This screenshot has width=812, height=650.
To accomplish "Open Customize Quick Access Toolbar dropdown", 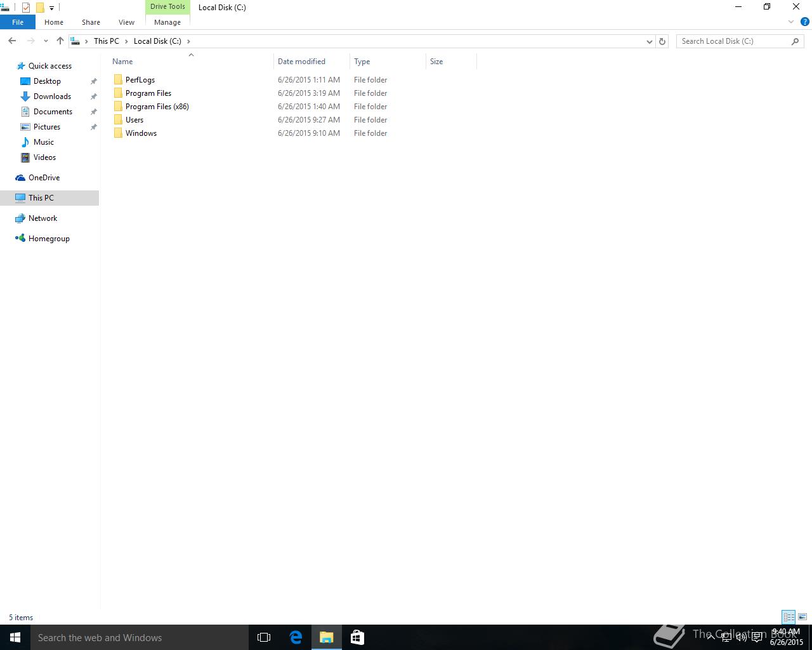I will tap(51, 8).
